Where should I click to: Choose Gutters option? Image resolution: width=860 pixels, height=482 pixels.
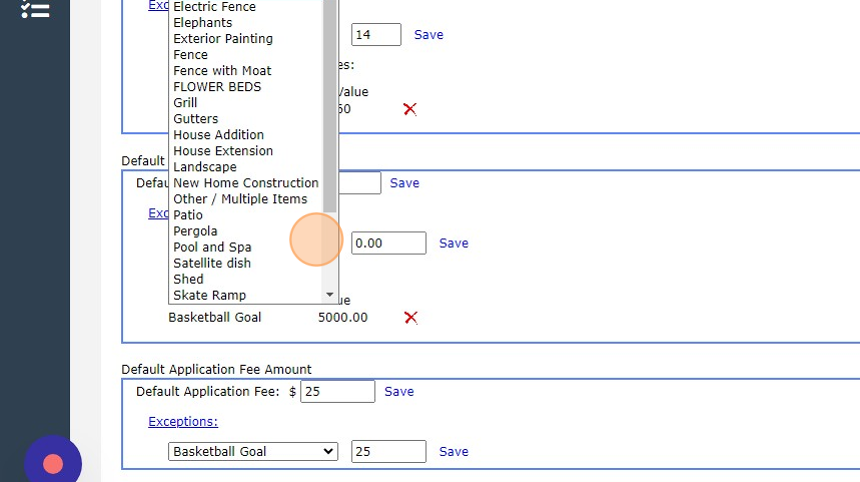[196, 118]
